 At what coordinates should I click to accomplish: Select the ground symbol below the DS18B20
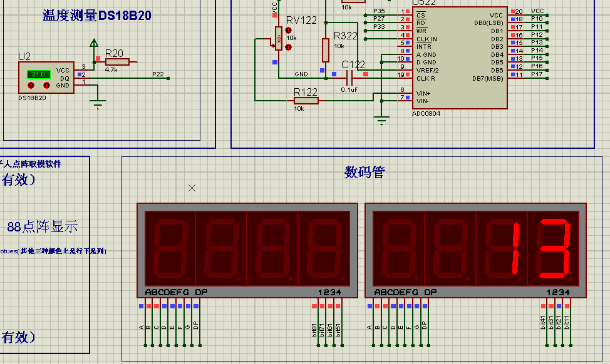point(97,104)
